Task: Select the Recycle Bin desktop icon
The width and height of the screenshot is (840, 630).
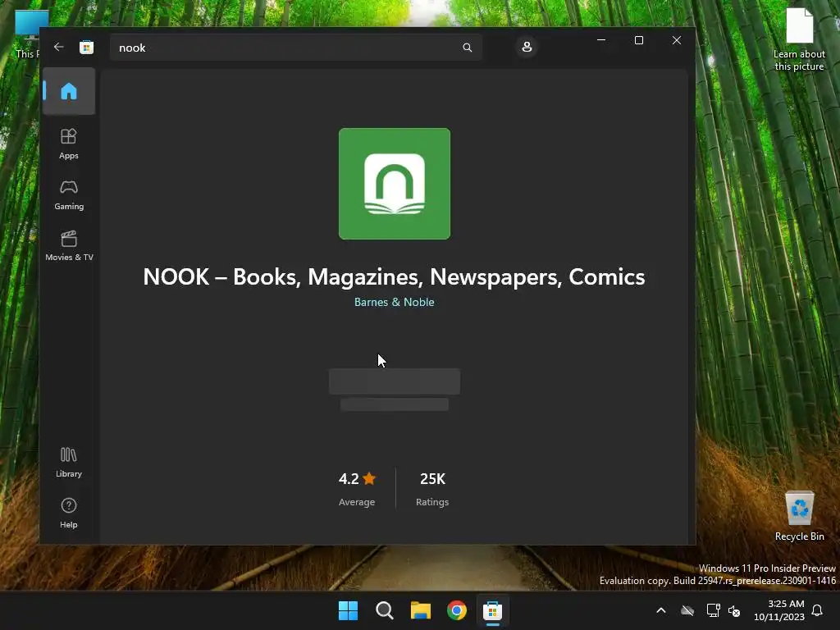Action: (799, 517)
